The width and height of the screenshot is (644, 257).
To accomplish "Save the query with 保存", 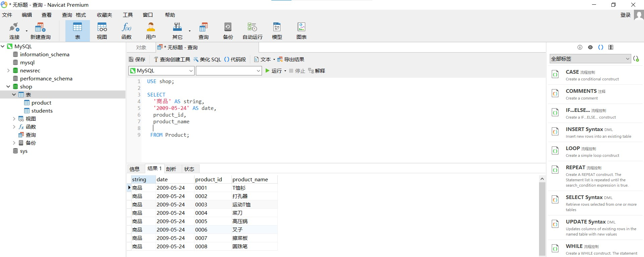I will tap(137, 59).
